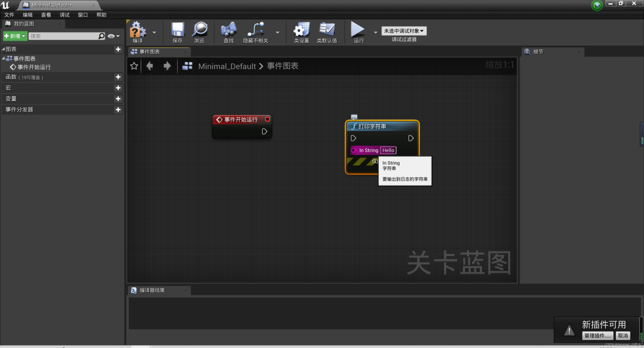Open Class Defaults (类默认值) icon
Image resolution: width=644 pixels, height=348 pixels.
[327, 32]
